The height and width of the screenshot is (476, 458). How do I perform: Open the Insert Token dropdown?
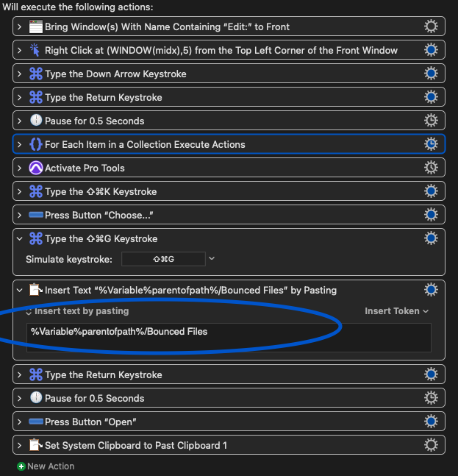click(397, 311)
